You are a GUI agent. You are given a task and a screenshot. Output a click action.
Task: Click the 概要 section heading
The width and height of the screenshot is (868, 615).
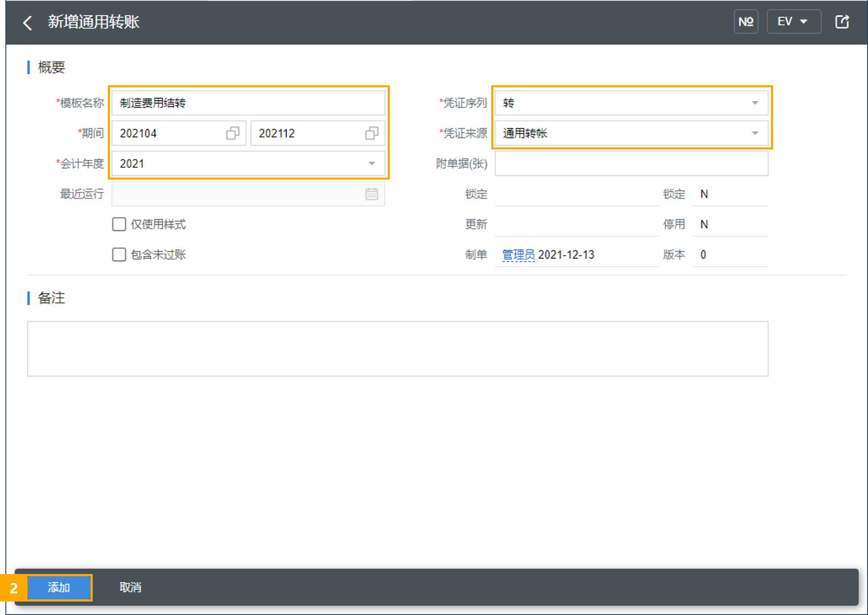[x=51, y=67]
